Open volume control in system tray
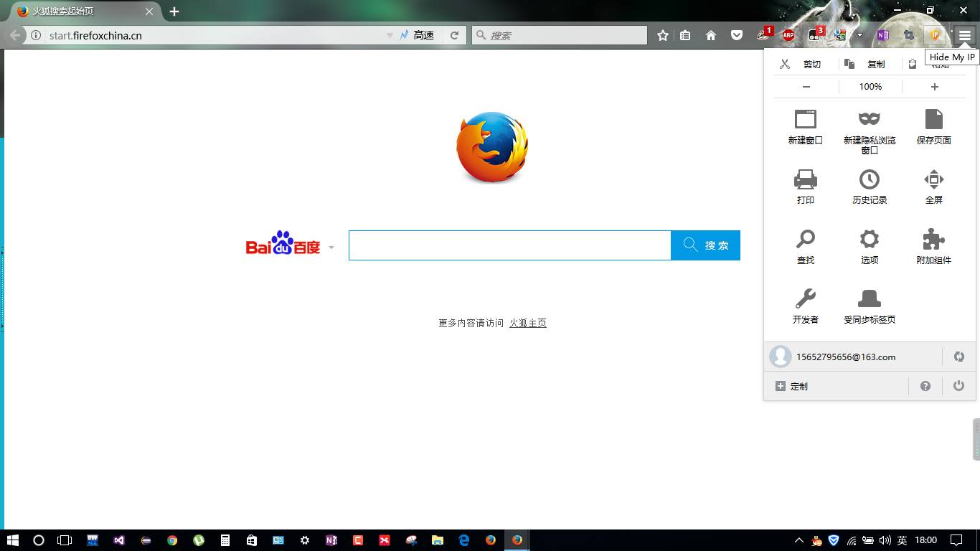The height and width of the screenshot is (551, 980). [x=885, y=540]
